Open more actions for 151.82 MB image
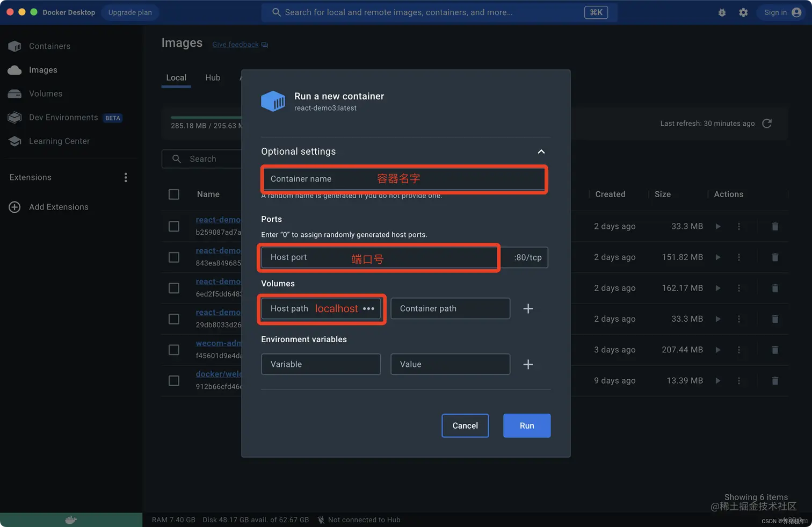 (739, 257)
